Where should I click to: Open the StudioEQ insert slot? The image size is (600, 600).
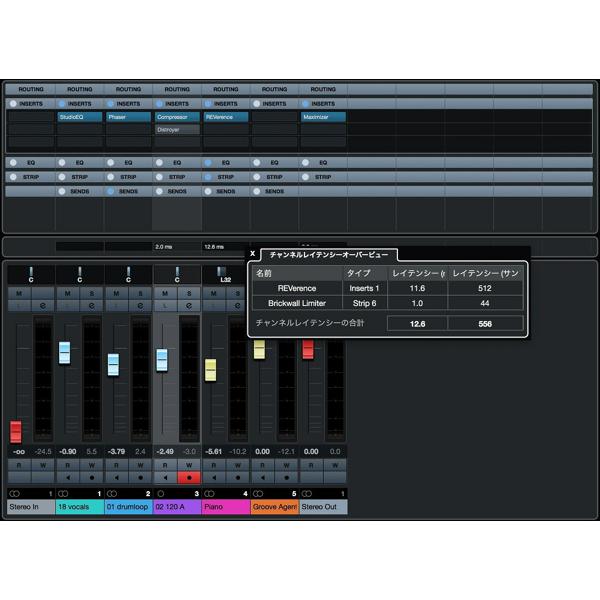(x=80, y=117)
